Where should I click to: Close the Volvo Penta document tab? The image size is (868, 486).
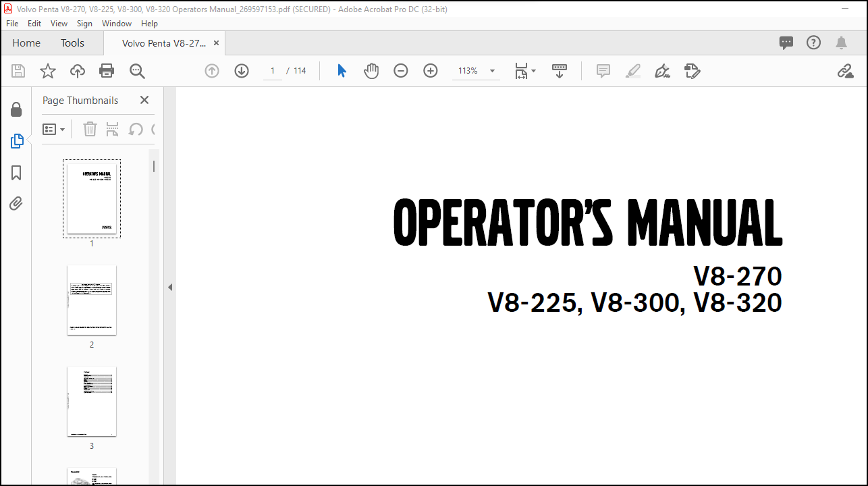tap(216, 43)
